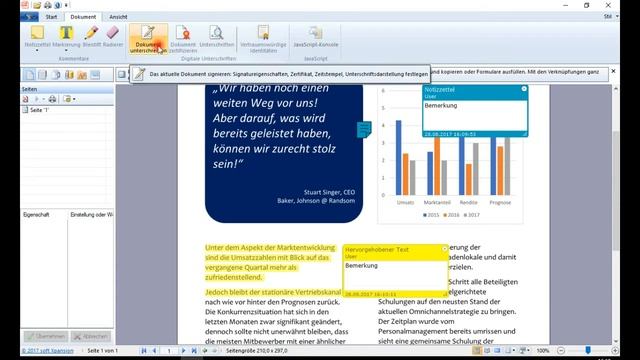Close the blue Notizzettel popup note
The width and height of the screenshot is (640, 360).
coord(524,89)
